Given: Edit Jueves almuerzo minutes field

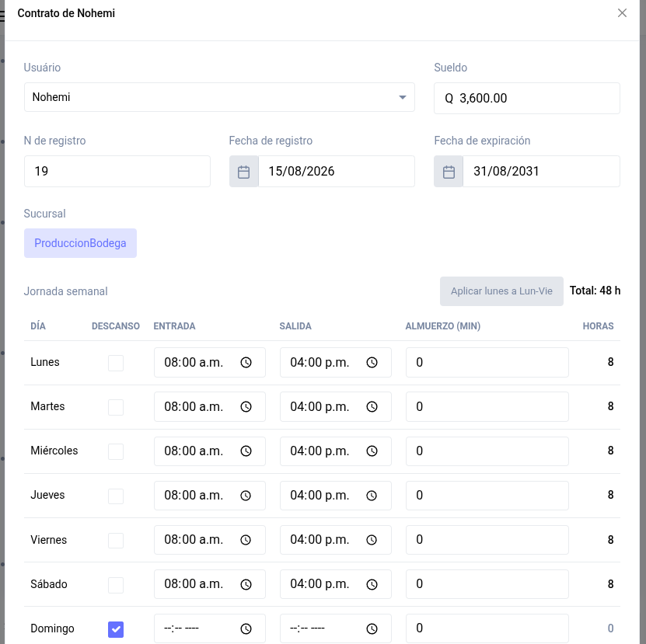Looking at the screenshot, I should [x=487, y=496].
